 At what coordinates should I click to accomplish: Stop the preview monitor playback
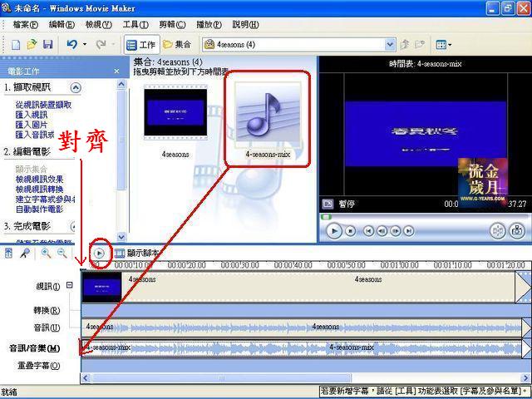pyautogui.click(x=351, y=231)
